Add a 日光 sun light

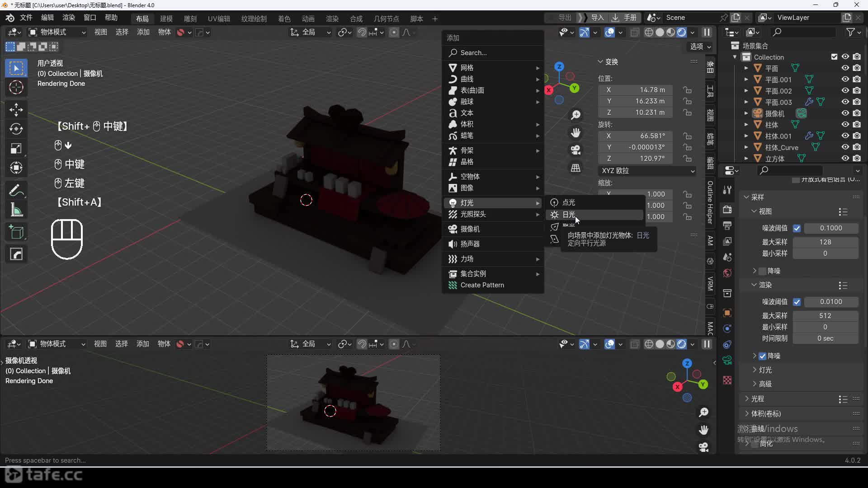tap(569, 215)
